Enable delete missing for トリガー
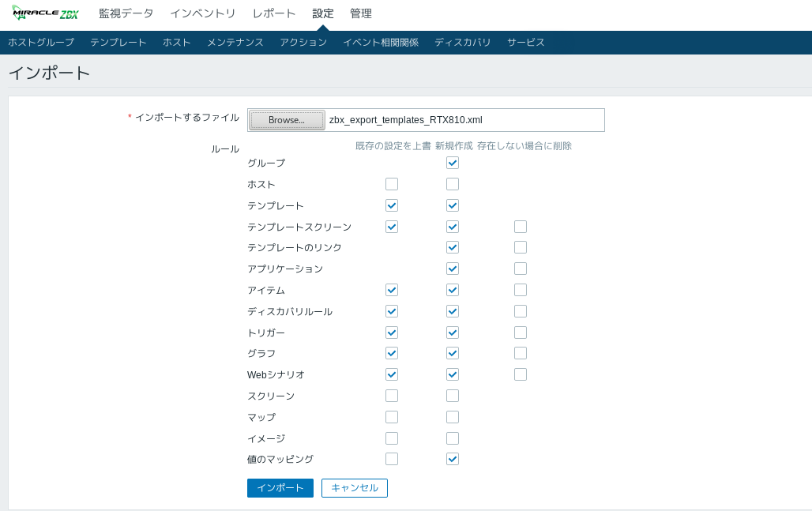 tap(521, 333)
